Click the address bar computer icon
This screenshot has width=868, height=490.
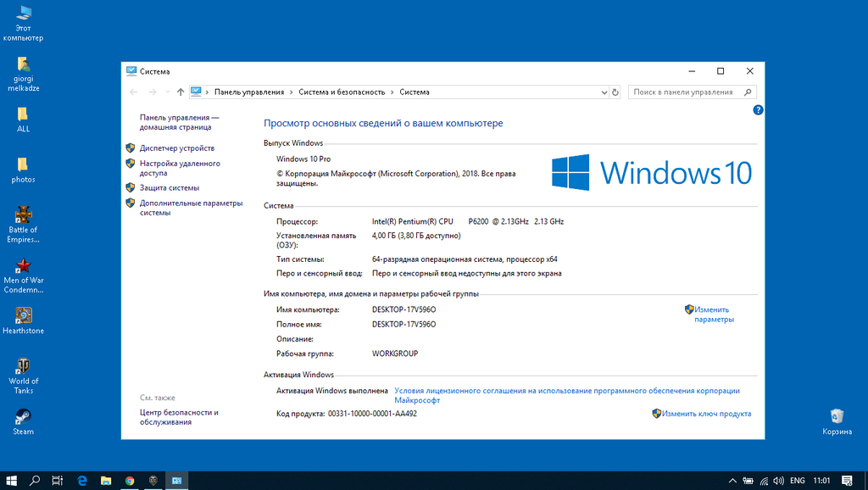tap(196, 92)
